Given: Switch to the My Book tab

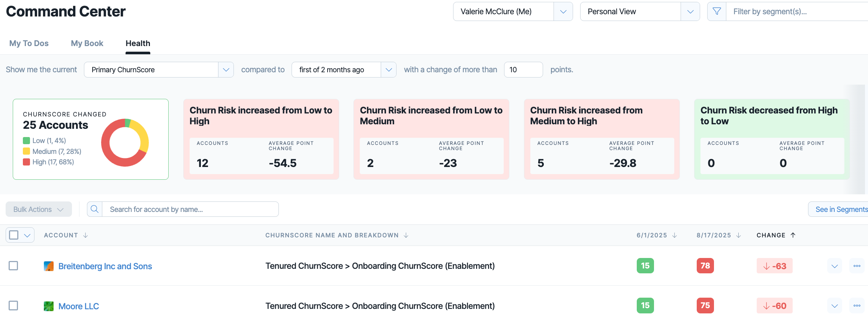Looking at the screenshot, I should tap(87, 43).
